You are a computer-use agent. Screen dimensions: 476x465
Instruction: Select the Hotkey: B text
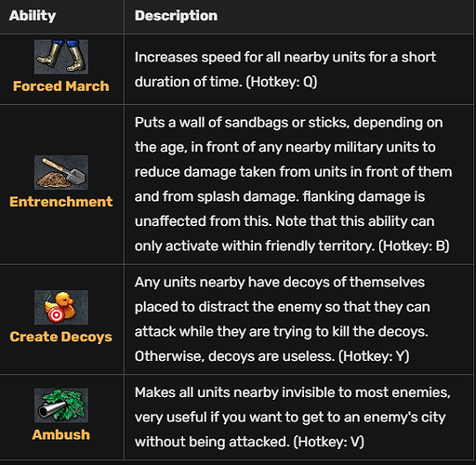[414, 246]
